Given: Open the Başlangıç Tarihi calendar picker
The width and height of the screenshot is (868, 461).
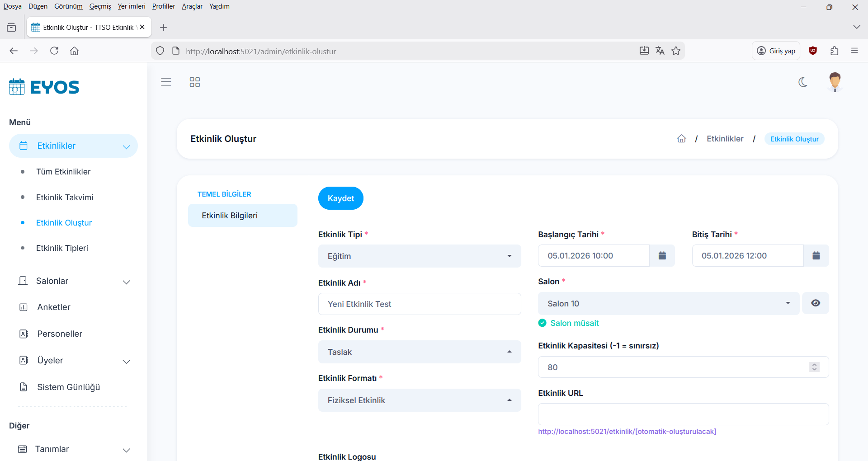Looking at the screenshot, I should 662,256.
